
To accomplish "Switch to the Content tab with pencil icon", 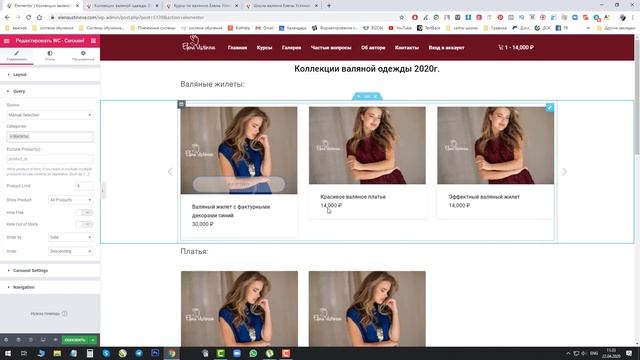I will click(17, 56).
